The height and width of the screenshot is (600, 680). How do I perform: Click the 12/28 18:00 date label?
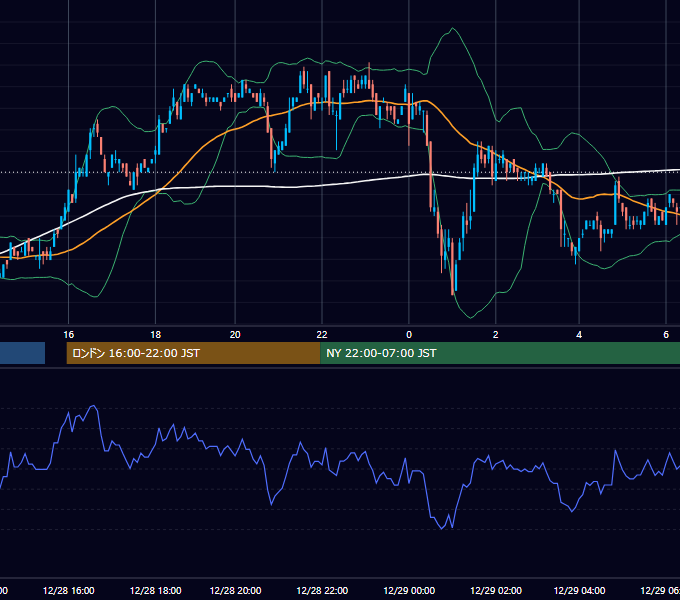pos(155,590)
